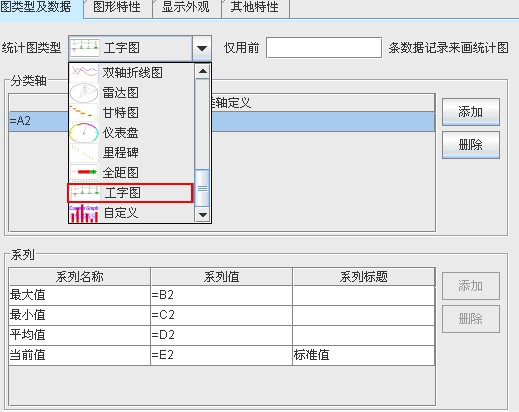Screen dimensions: 519x412
Task: Click the 仅用前 record count input field
Action: pos(324,48)
